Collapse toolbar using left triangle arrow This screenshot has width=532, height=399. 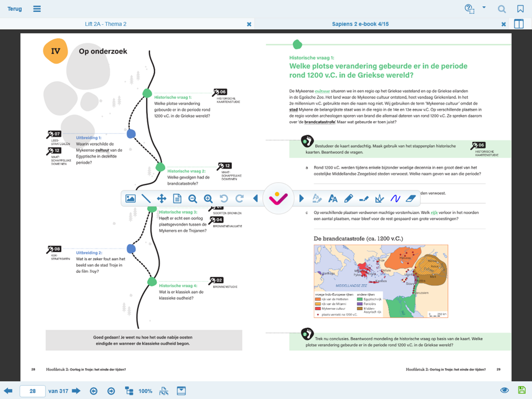point(256,198)
